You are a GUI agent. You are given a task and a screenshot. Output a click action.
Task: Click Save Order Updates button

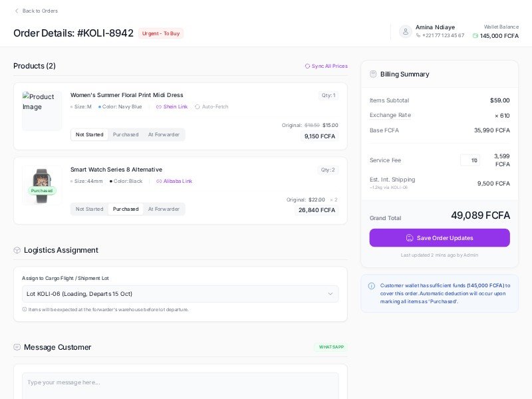440,238
